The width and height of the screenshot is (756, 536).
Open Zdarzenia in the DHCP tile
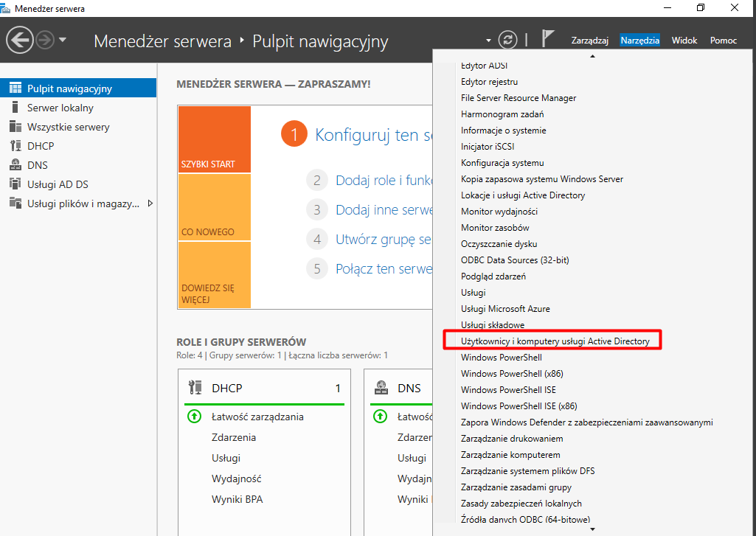[x=234, y=437]
